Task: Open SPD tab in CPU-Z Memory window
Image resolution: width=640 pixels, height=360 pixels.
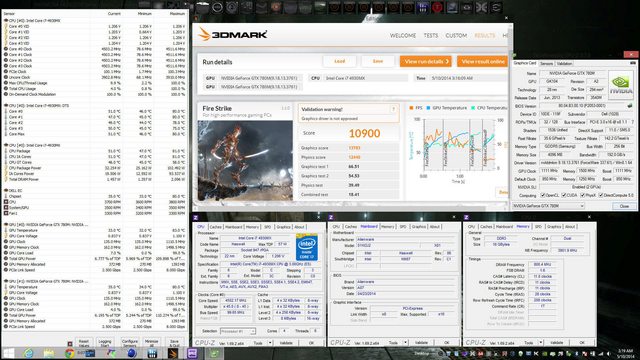Action: pos(538,227)
